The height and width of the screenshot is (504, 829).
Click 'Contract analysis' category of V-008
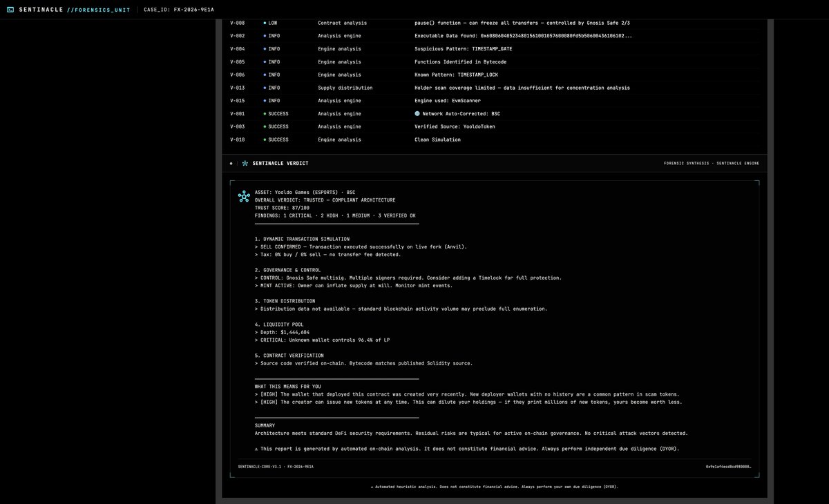click(343, 23)
